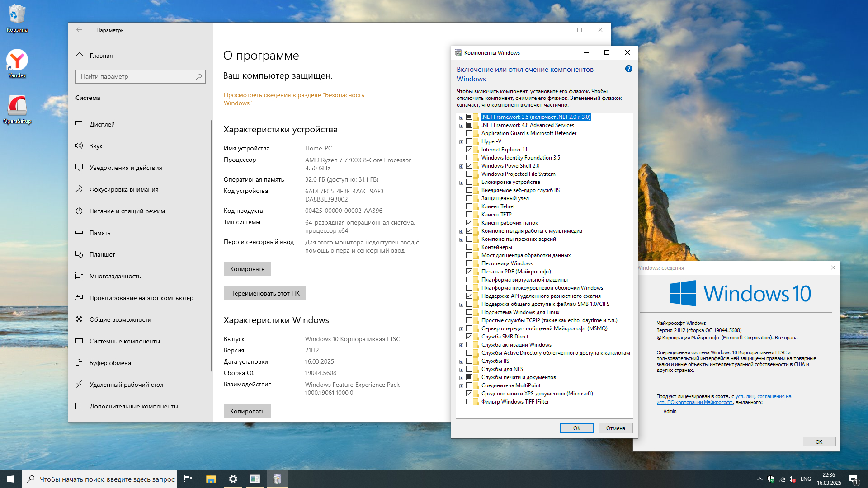
Task: Expand the .NET Framework 3.5 tree node
Action: click(x=461, y=117)
